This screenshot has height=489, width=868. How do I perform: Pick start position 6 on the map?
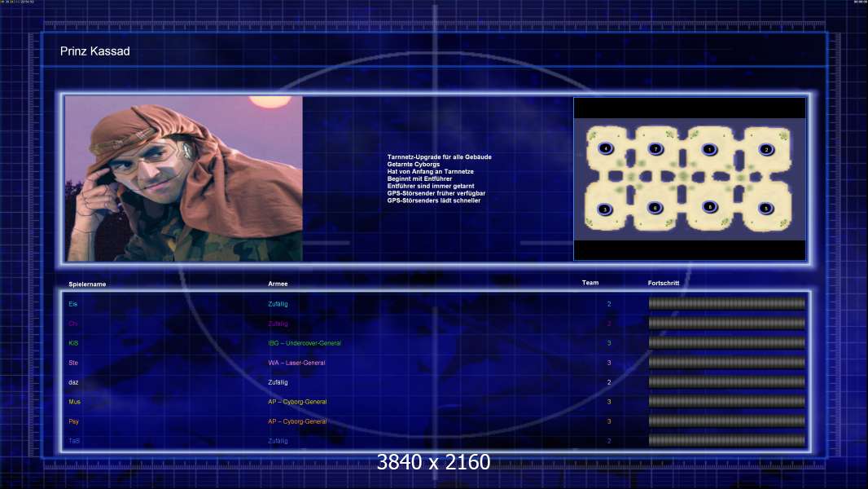point(655,208)
